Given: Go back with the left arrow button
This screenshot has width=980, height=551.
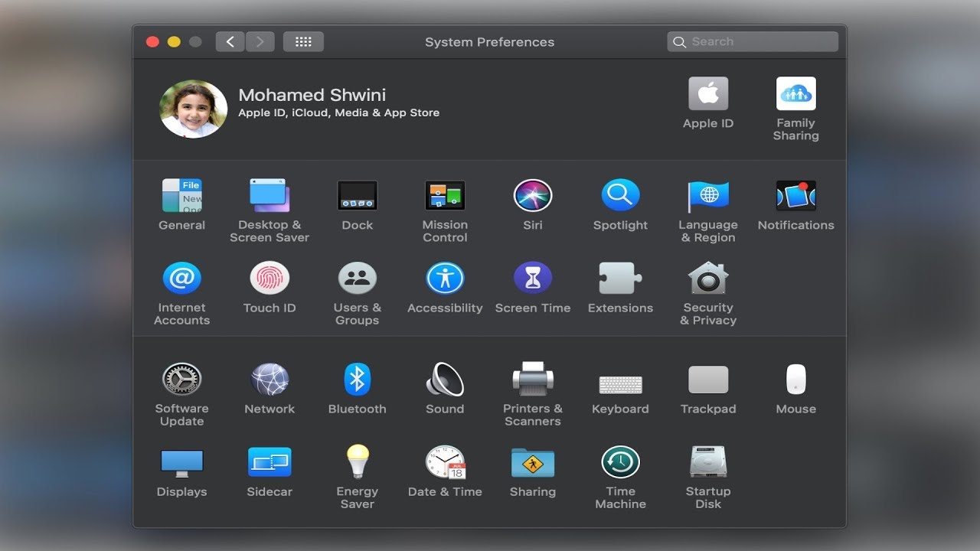Looking at the screenshot, I should click(x=230, y=42).
